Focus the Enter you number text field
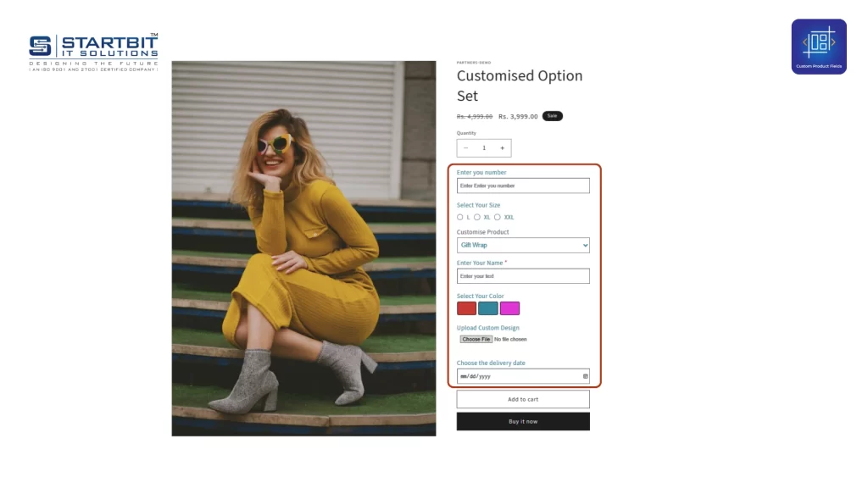 [523, 186]
